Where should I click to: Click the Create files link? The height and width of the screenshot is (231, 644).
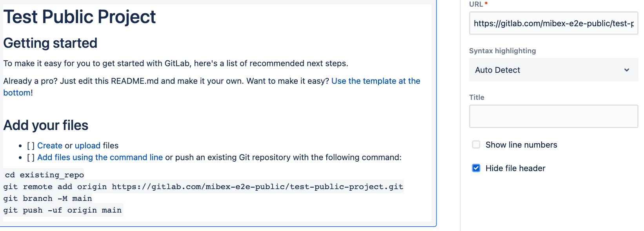pyautogui.click(x=50, y=145)
